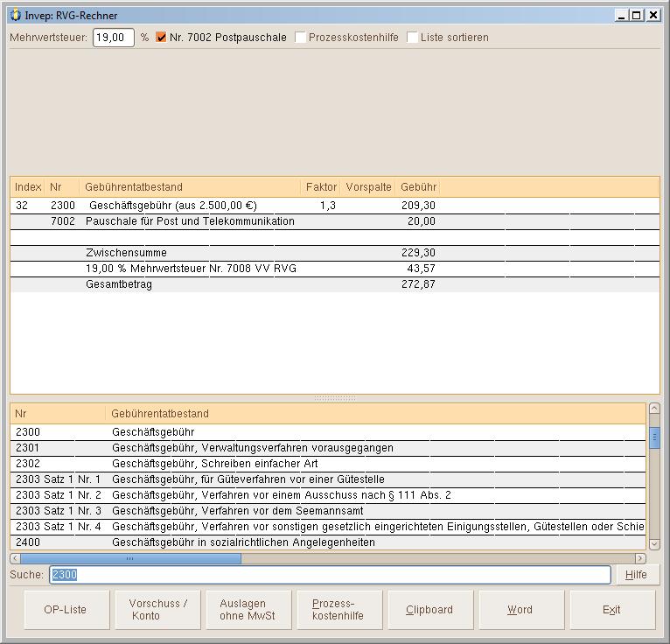The image size is (670, 644).
Task: Select entry '2303 Satz 1 Nr. 1' Güteverfahren
Action: (x=328, y=479)
